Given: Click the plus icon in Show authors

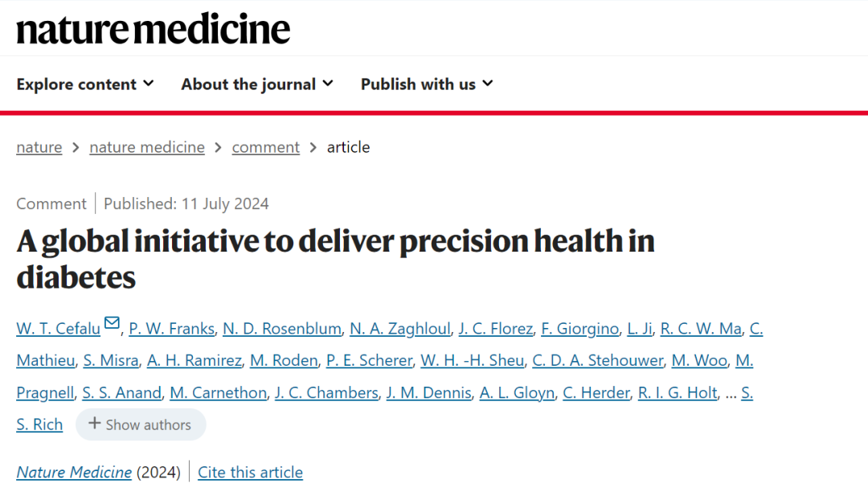Looking at the screenshot, I should tap(94, 424).
